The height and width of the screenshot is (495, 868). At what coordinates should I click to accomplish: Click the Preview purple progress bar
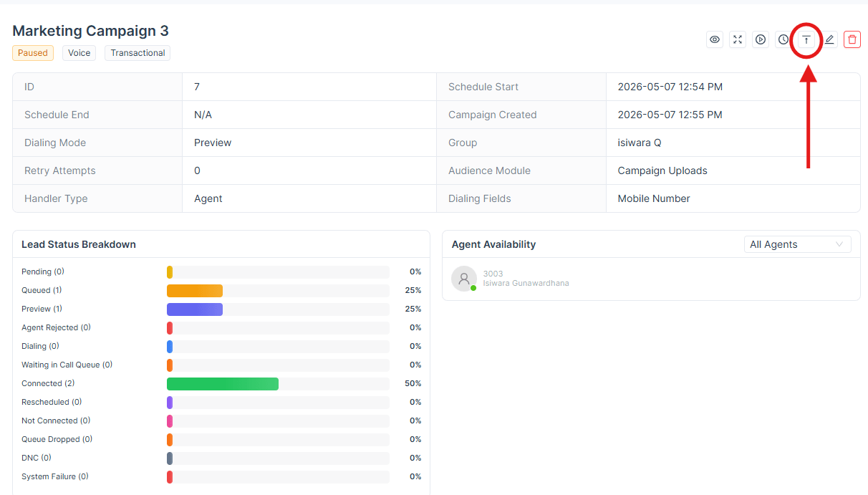click(195, 309)
